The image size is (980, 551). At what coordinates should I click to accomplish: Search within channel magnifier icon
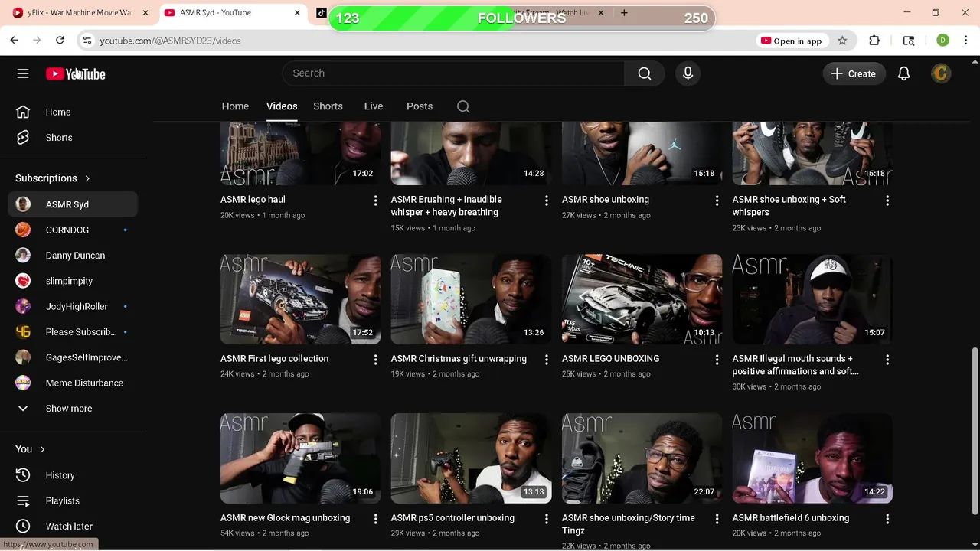click(x=463, y=106)
